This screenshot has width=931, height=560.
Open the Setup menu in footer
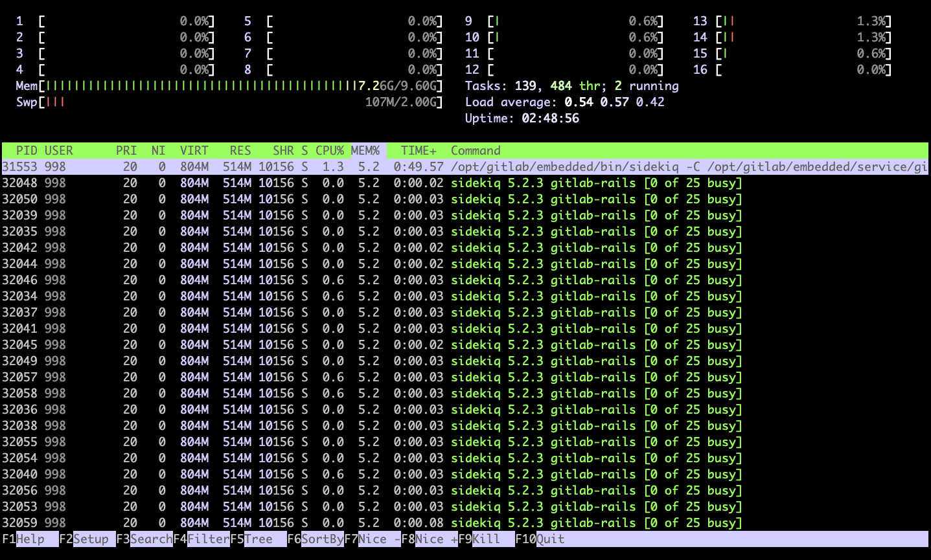click(x=91, y=539)
